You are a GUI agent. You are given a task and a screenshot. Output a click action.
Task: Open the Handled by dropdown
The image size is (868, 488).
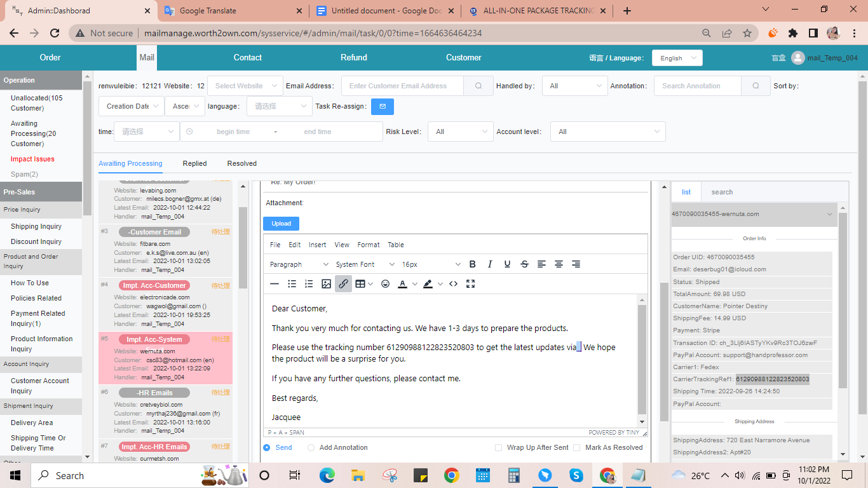(574, 86)
